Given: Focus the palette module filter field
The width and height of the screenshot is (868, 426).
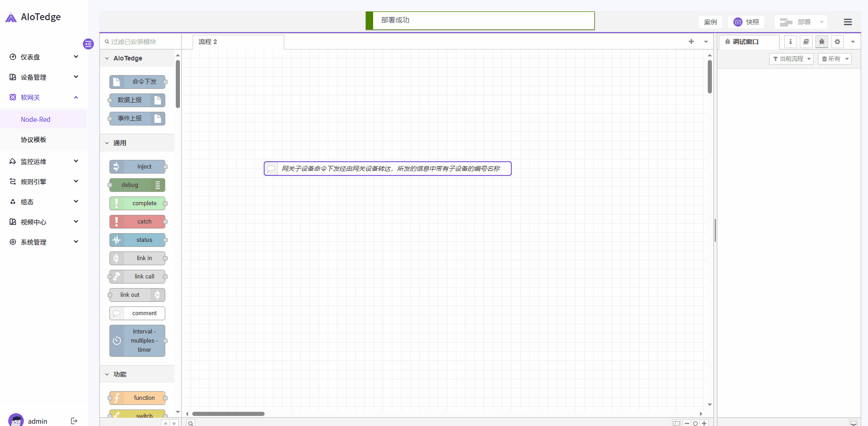Looking at the screenshot, I should [140, 42].
